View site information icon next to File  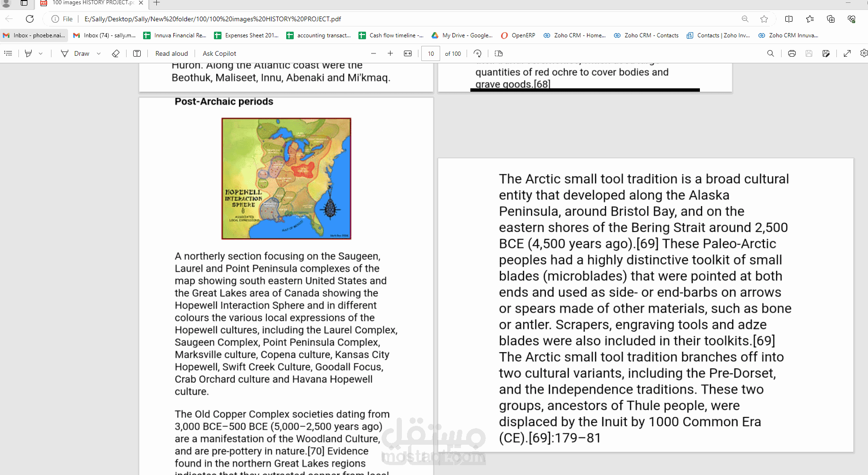[55, 19]
